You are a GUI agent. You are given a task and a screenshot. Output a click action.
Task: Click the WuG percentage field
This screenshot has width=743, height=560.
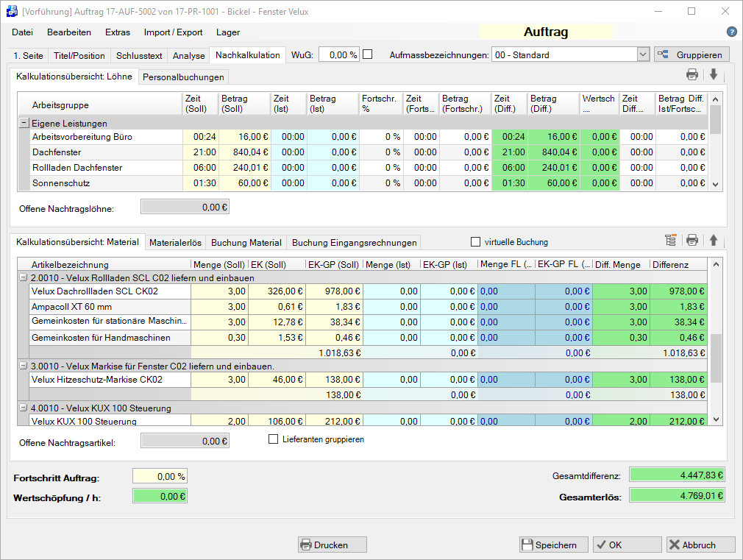click(x=339, y=54)
